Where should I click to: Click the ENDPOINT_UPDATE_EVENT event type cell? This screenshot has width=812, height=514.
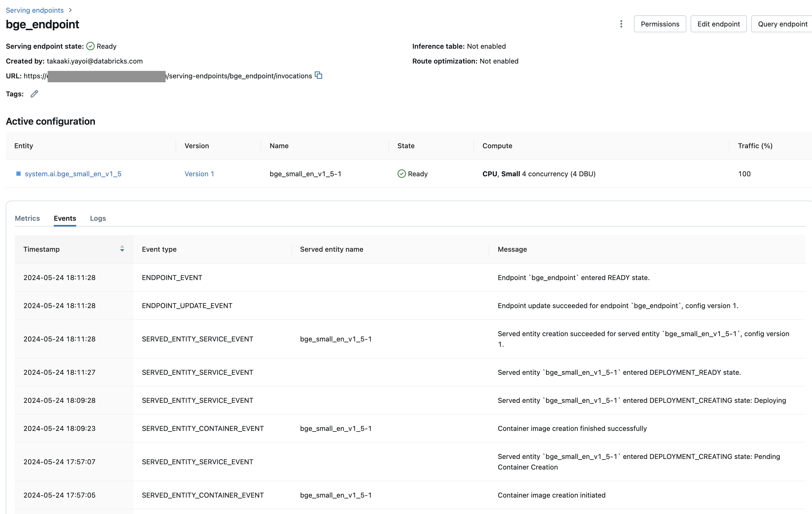(x=187, y=305)
